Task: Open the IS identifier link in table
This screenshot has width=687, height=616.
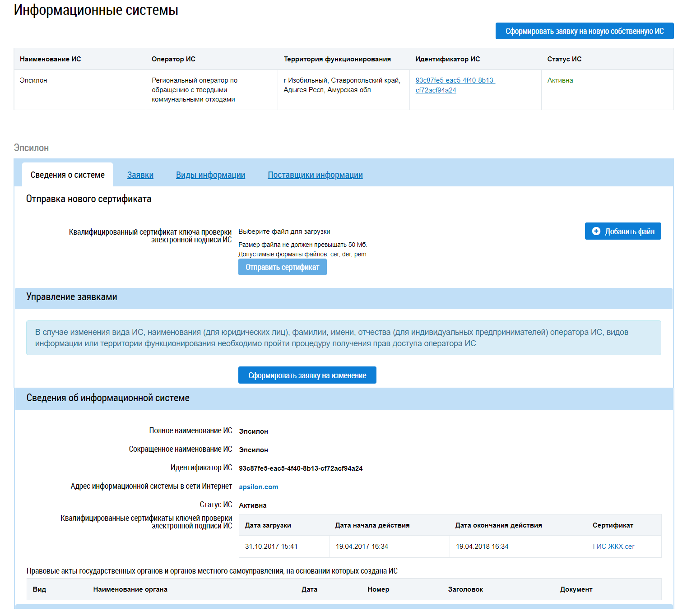Action: (x=455, y=85)
